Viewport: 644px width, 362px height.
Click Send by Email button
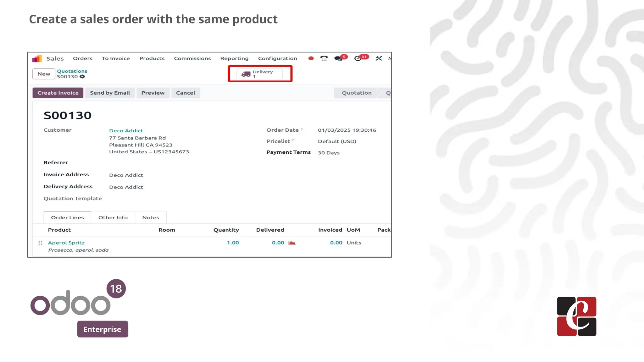click(110, 93)
